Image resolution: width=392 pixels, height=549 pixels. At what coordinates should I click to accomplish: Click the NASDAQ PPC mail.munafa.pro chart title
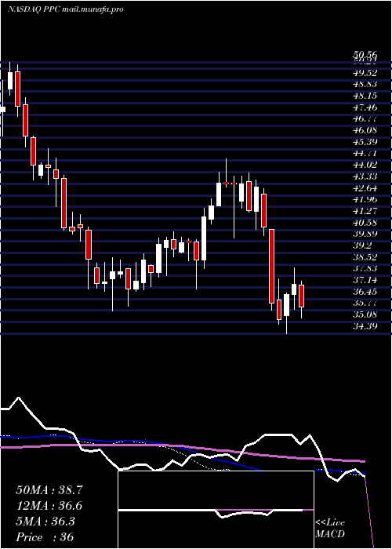click(x=65, y=9)
